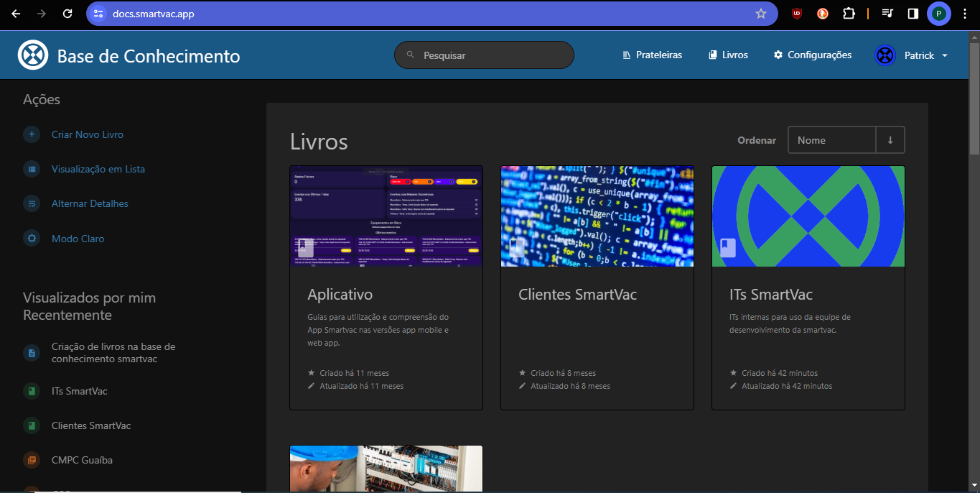Open the Prateleiras menu item
This screenshot has height=493, width=980.
click(658, 55)
